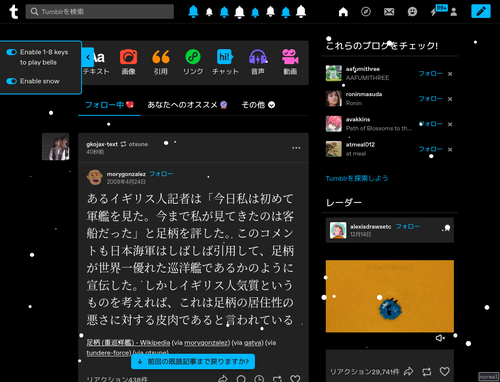Screen dimensions: 500x382
Task: Switch to あなたへのオススメ tab
Action: tap(187, 105)
